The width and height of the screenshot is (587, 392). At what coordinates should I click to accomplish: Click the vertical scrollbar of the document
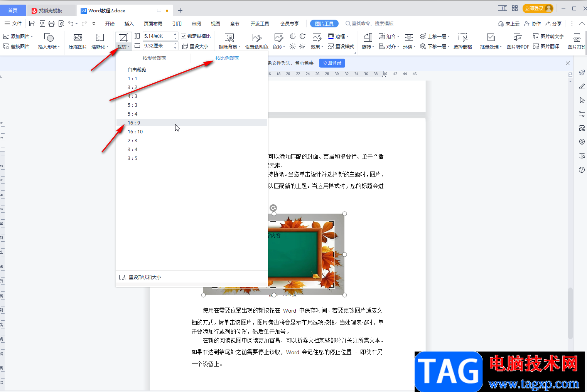(570, 313)
